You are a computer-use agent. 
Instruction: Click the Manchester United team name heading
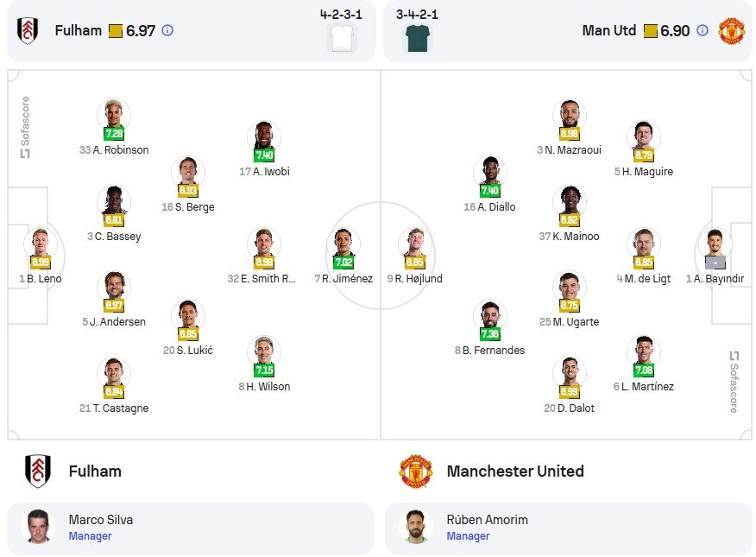(515, 472)
